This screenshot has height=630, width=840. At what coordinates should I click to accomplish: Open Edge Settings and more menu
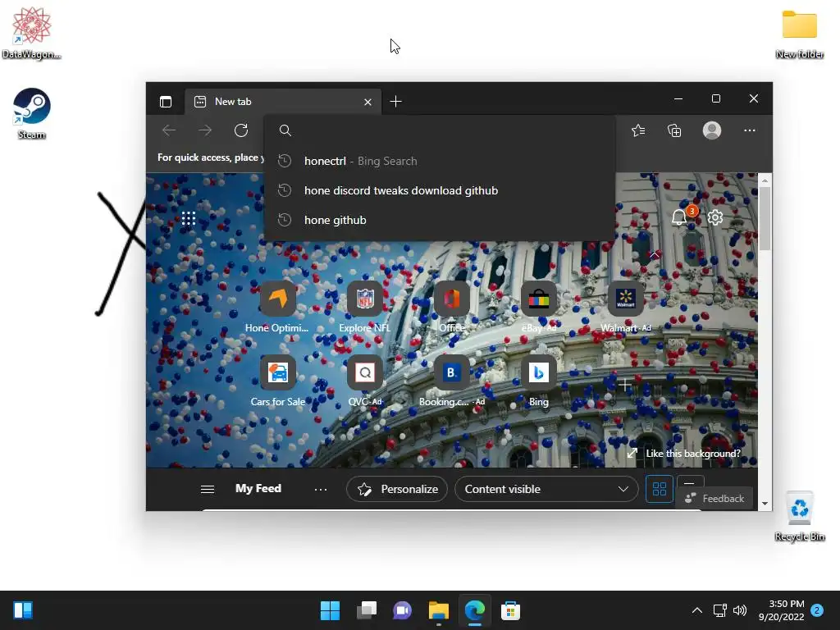750,130
